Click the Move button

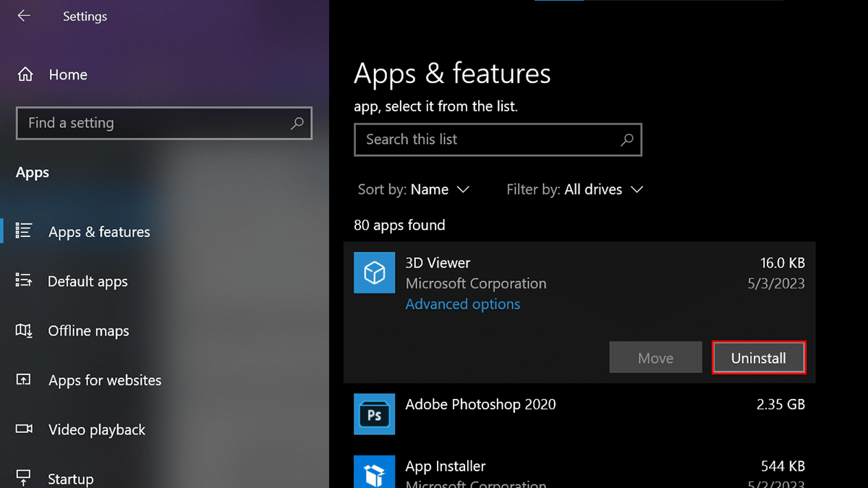pos(655,358)
